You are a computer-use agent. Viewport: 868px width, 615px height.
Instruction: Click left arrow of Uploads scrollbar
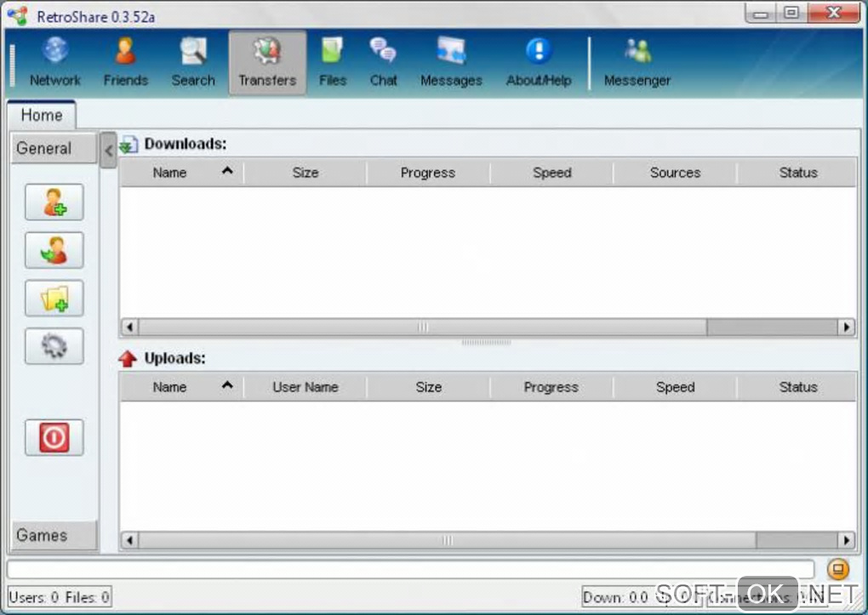[x=129, y=539]
